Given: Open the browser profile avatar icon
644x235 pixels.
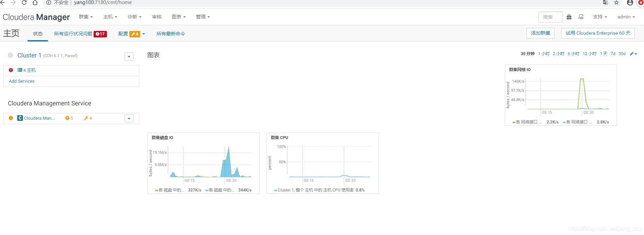Looking at the screenshot, I should [630, 2].
